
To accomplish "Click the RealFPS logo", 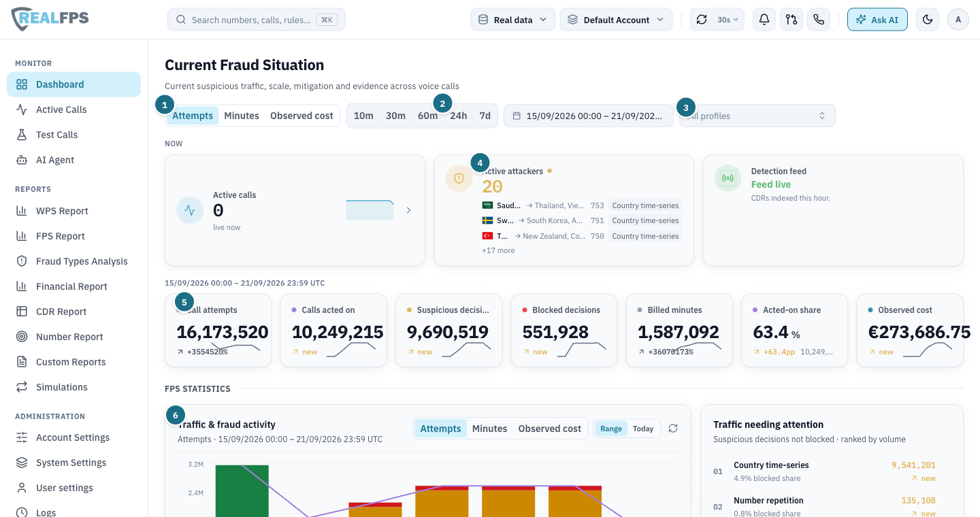I will (x=50, y=19).
